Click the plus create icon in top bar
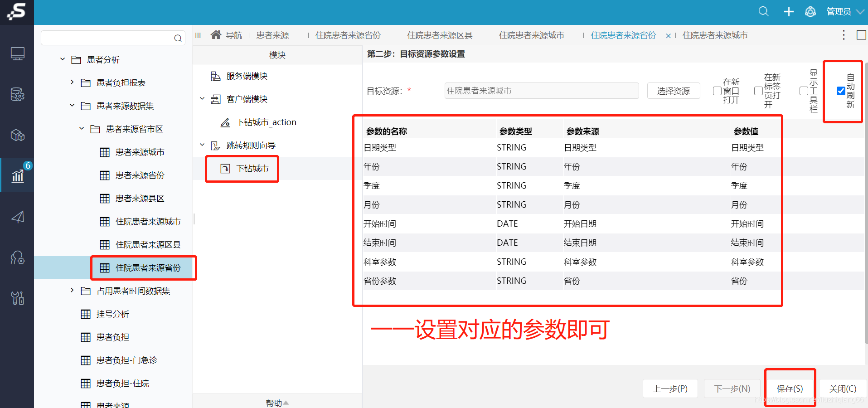Viewport: 868px width, 408px height. click(x=789, y=11)
